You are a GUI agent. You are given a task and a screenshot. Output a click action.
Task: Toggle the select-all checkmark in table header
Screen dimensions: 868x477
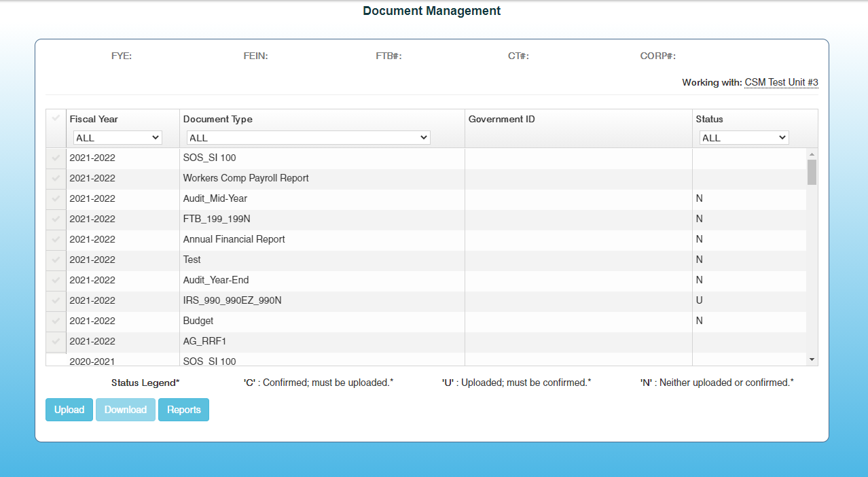56,119
